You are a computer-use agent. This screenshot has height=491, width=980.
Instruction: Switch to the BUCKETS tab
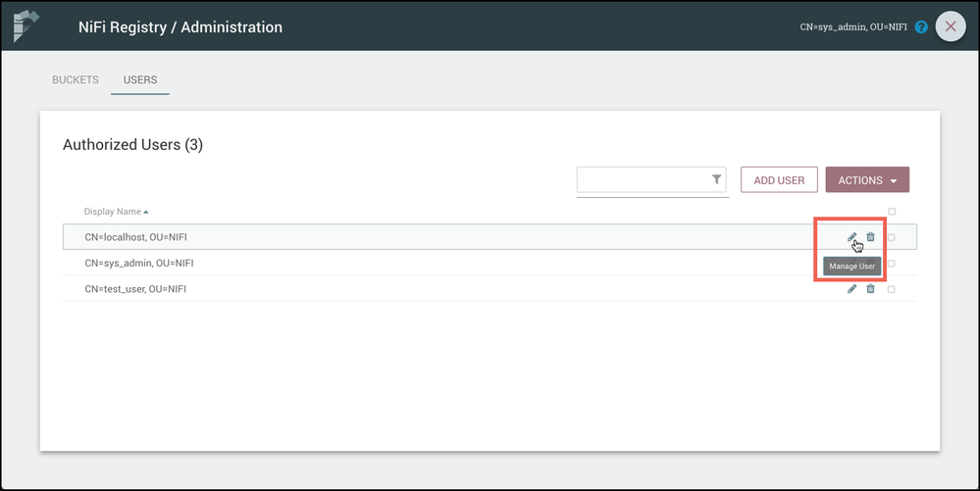point(76,80)
